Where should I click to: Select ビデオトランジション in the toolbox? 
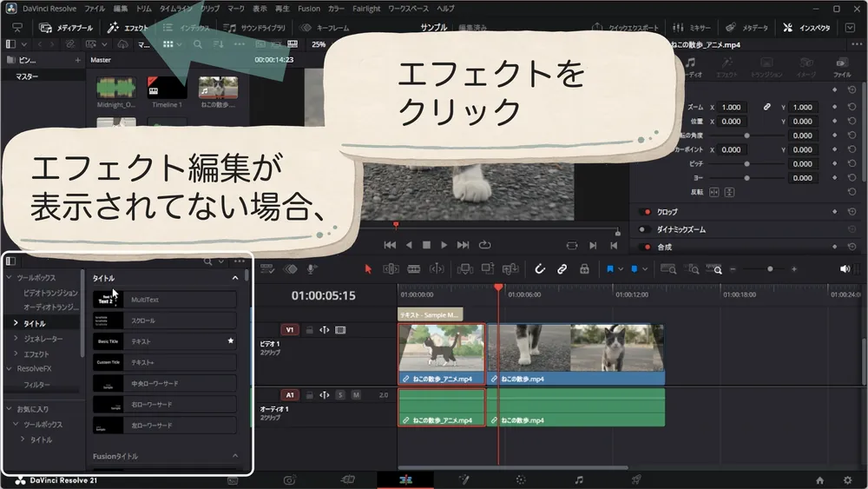point(50,293)
